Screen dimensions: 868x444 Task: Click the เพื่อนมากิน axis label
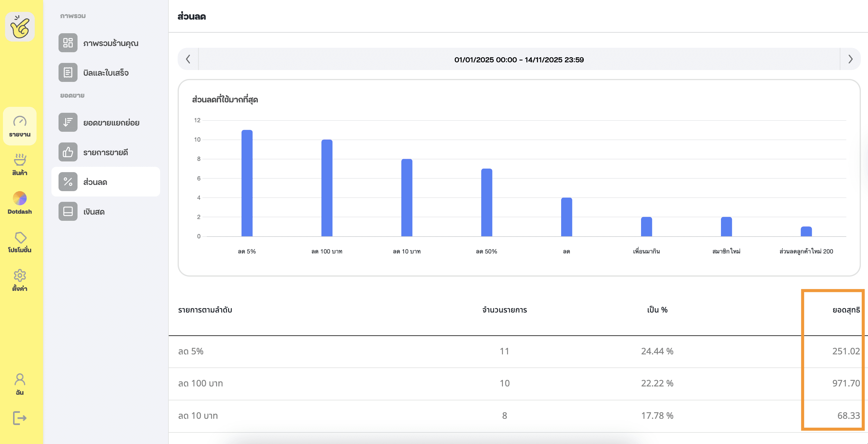[x=646, y=251]
